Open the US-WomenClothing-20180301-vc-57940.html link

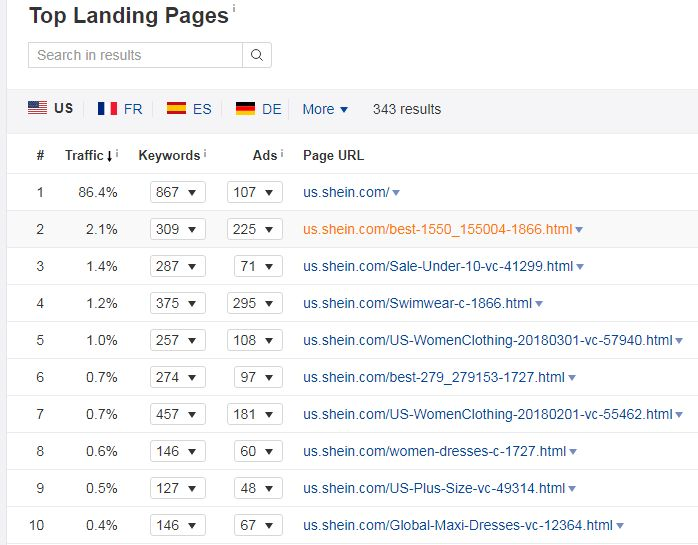tap(488, 340)
